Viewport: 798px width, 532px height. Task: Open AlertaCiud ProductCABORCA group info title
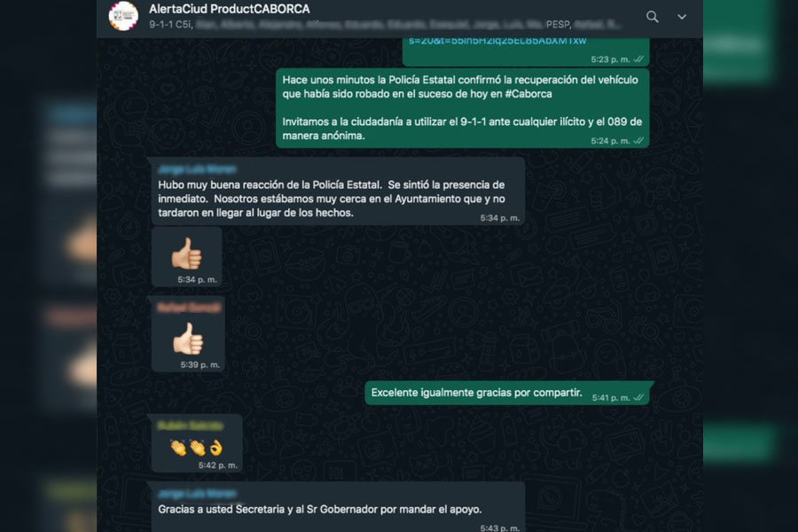point(229,9)
